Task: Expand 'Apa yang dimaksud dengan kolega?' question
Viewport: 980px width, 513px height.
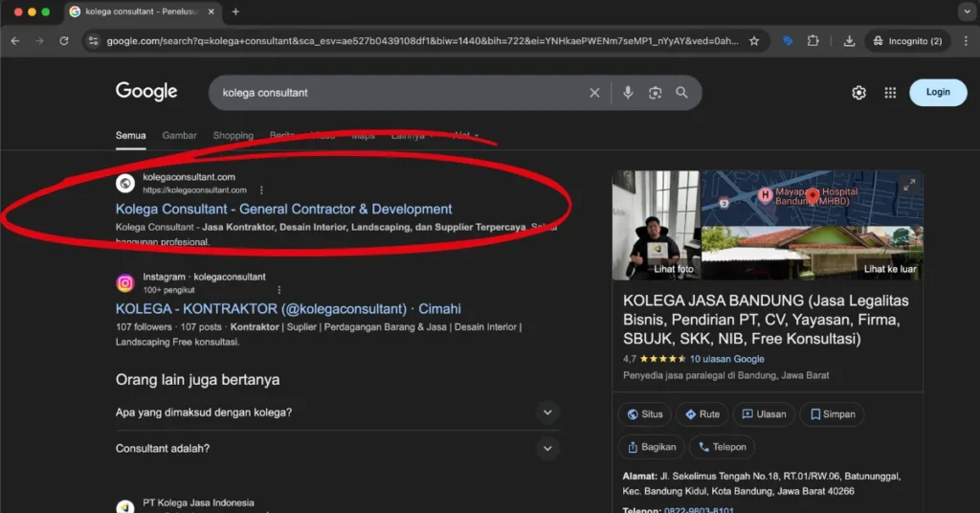Action: (x=547, y=413)
